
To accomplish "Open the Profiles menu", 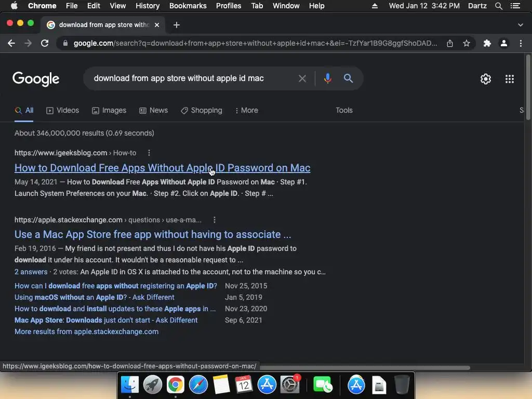I will (x=229, y=6).
